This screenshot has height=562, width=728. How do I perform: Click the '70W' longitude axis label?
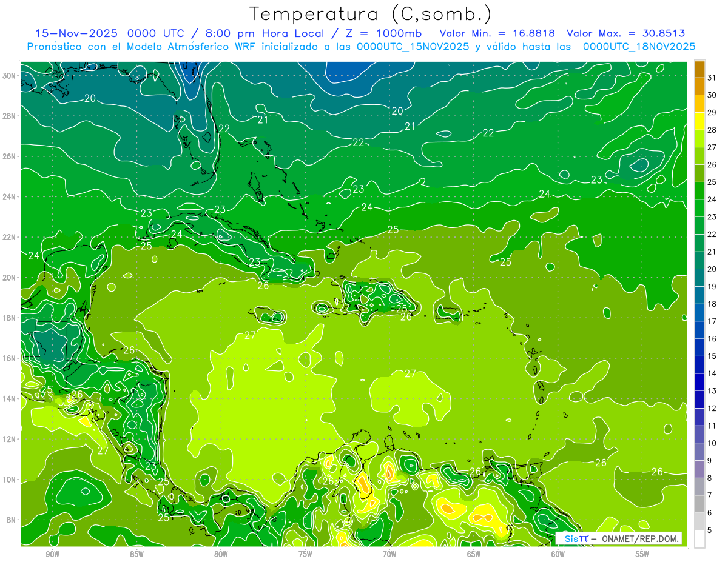tap(389, 555)
